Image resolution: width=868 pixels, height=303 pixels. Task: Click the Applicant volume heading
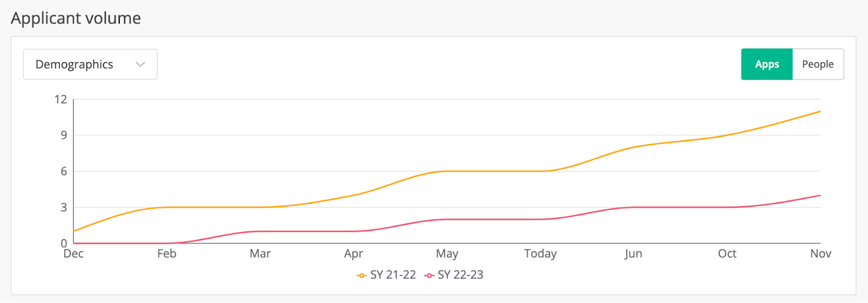pos(76,18)
